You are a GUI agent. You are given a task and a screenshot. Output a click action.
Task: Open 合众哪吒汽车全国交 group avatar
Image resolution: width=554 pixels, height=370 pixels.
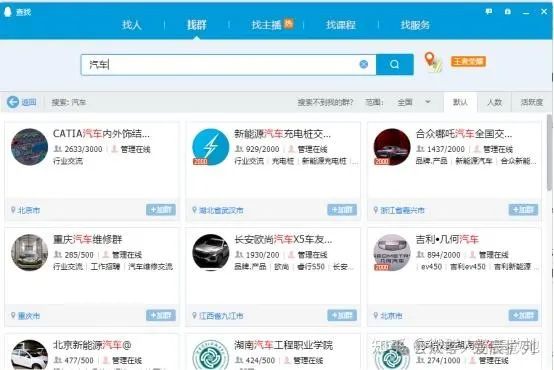[392, 147]
